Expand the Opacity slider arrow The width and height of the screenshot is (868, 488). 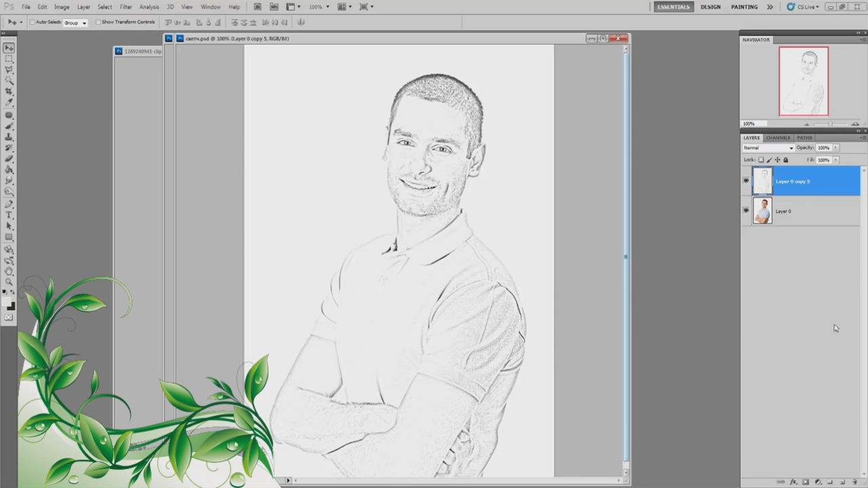point(835,148)
